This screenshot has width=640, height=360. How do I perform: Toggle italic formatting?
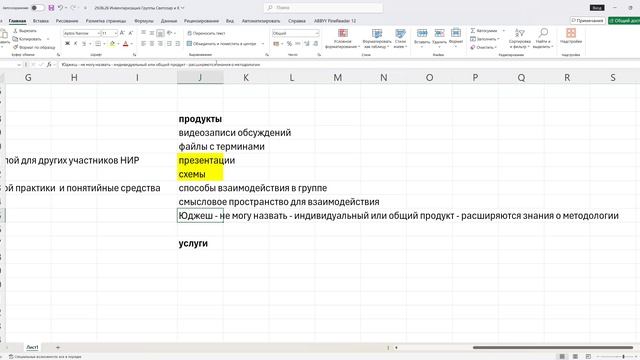pos(76,44)
